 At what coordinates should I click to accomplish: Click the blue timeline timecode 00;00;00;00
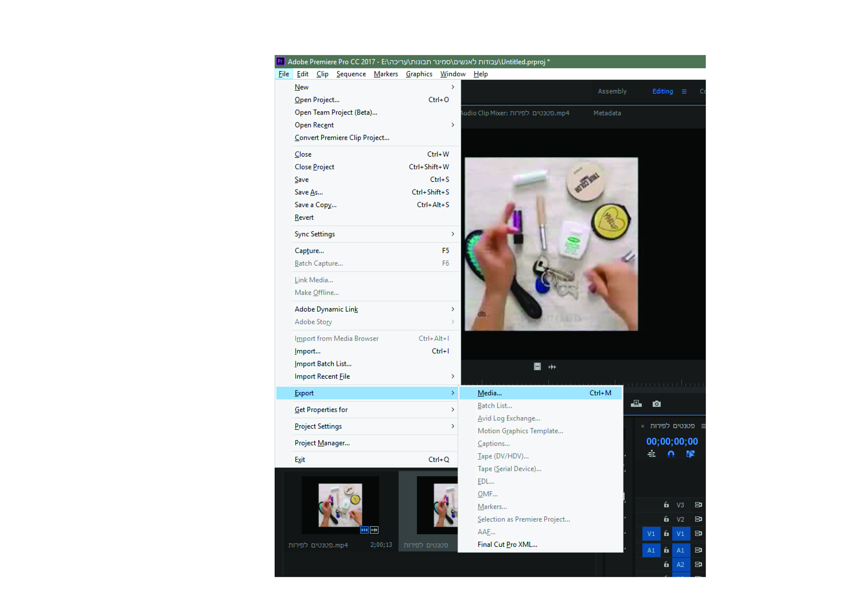pos(672,441)
